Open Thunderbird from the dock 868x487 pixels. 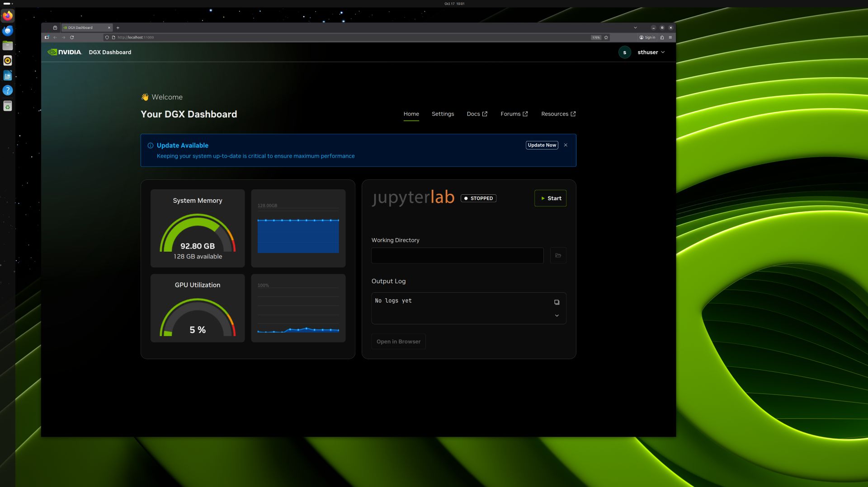(8, 31)
